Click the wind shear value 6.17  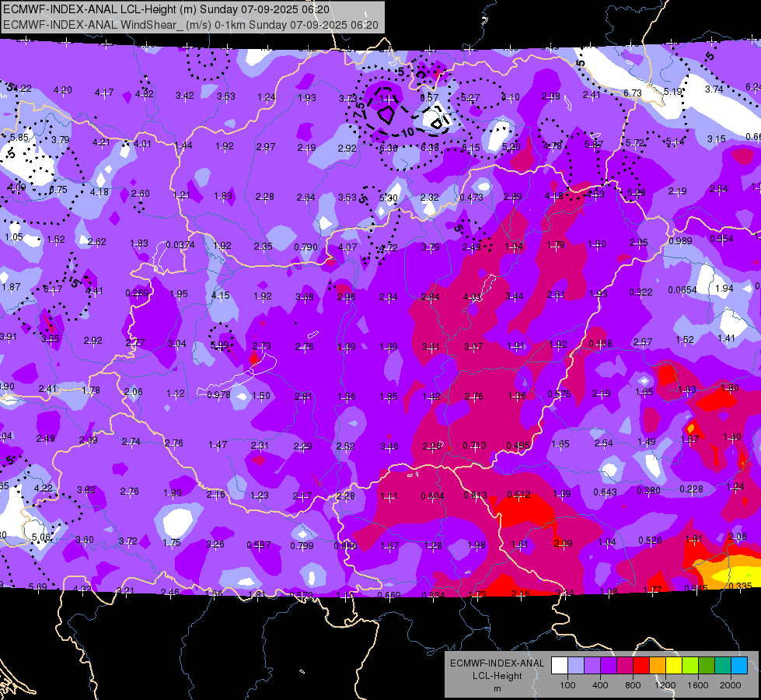(53, 289)
